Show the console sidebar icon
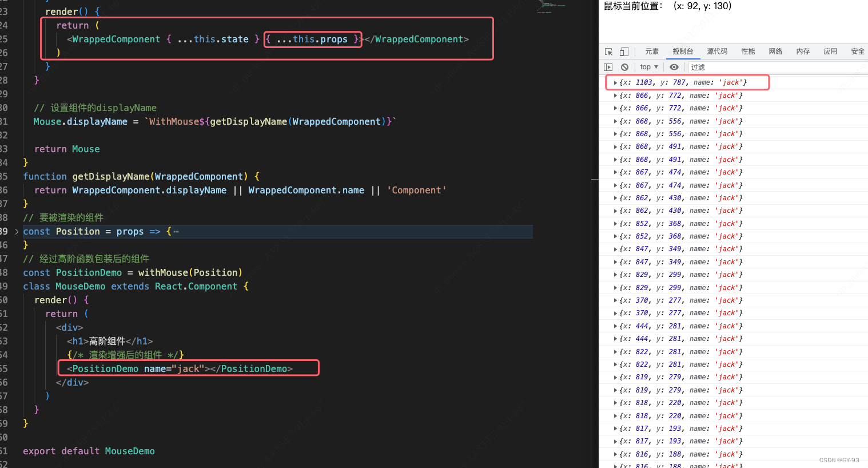868x468 pixels. (x=608, y=67)
